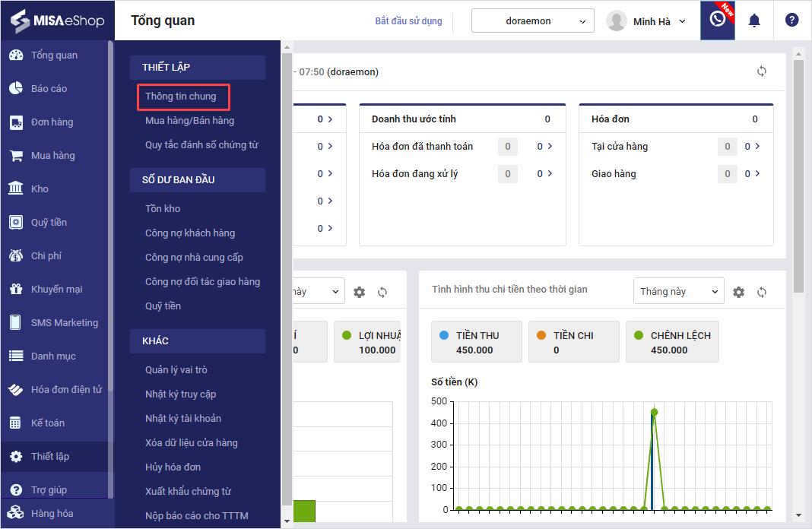
Task: Refresh the overview panel with reload icon
Action: (761, 71)
